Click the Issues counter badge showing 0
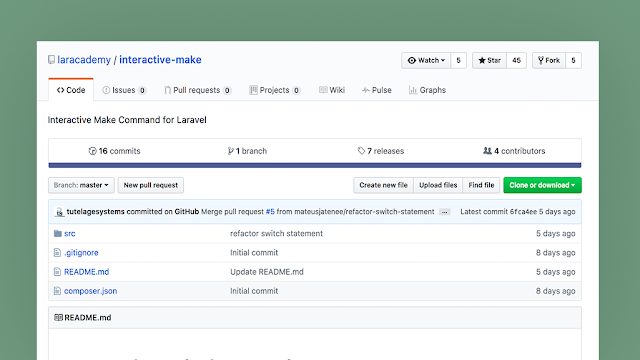This screenshot has width=640, height=360. (x=142, y=90)
